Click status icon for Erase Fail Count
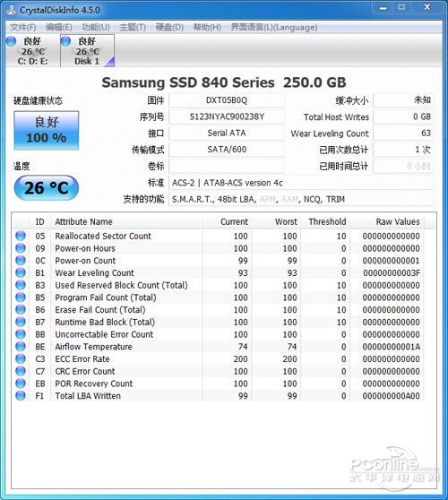 tap(21, 309)
